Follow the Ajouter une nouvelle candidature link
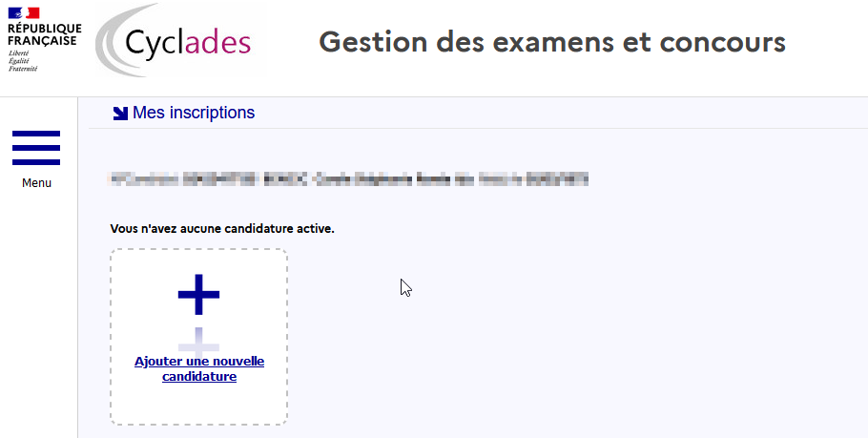Image resolution: width=868 pixels, height=438 pixels. tap(199, 368)
